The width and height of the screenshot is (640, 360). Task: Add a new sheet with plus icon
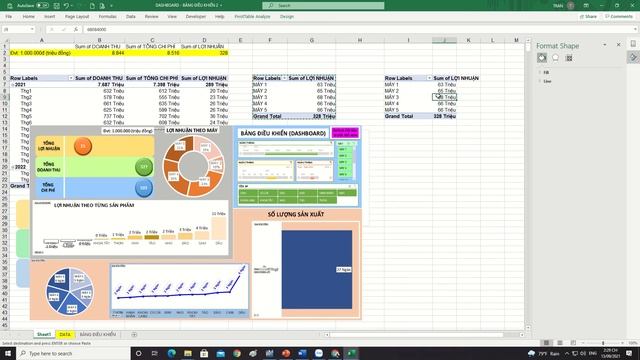pyautogui.click(x=134, y=335)
